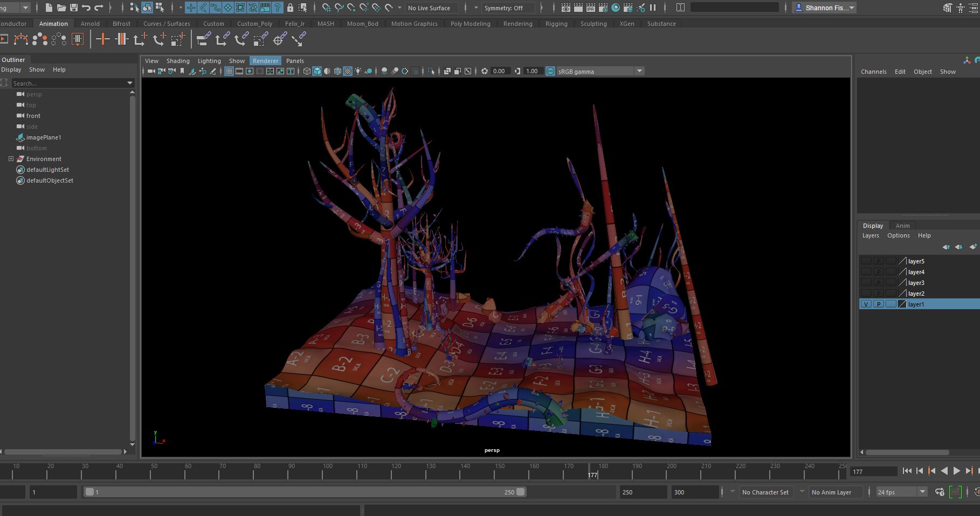Screen dimensions: 980x516
Task: Toggle the P playback box for layer4
Action: coord(878,271)
